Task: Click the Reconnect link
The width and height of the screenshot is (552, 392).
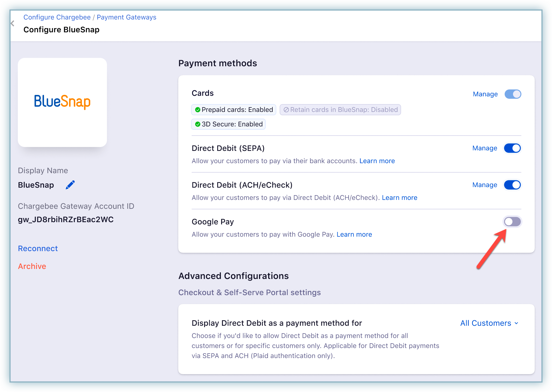Action: [38, 248]
